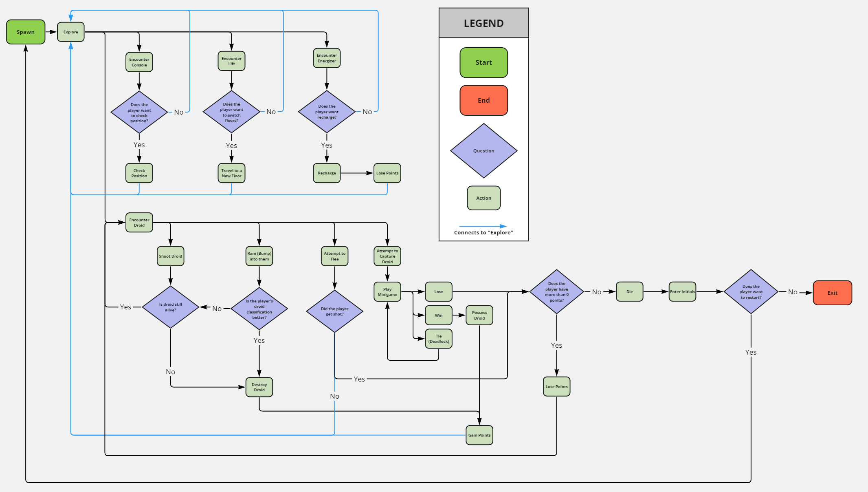Image resolution: width=868 pixels, height=492 pixels.
Task: Click the No label below get-shot diamond
Action: pyautogui.click(x=335, y=397)
